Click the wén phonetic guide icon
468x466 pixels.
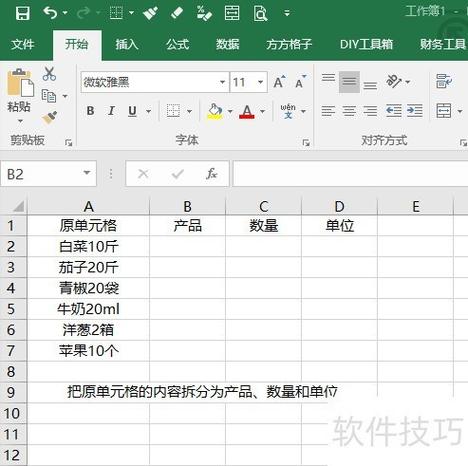click(288, 111)
